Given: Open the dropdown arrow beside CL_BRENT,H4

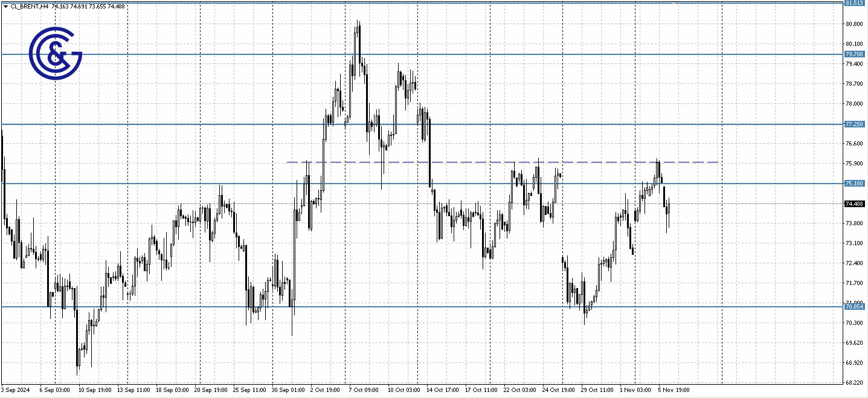Looking at the screenshot, I should tap(5, 6).
